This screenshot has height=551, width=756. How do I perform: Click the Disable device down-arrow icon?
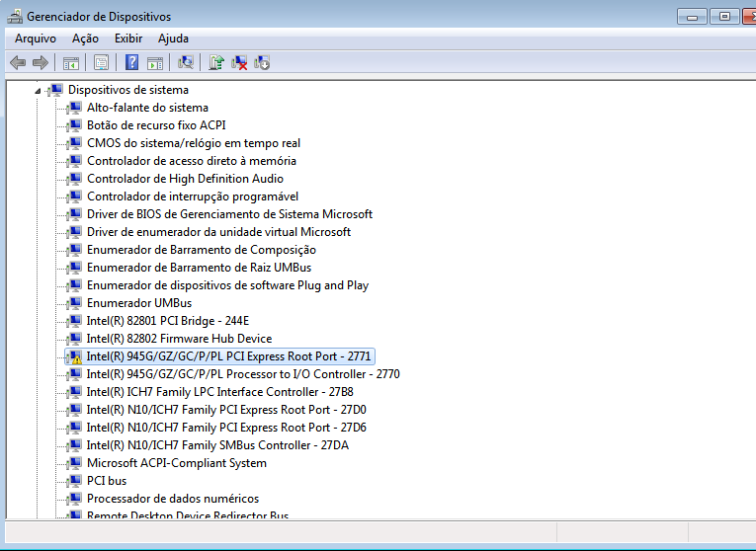click(262, 62)
